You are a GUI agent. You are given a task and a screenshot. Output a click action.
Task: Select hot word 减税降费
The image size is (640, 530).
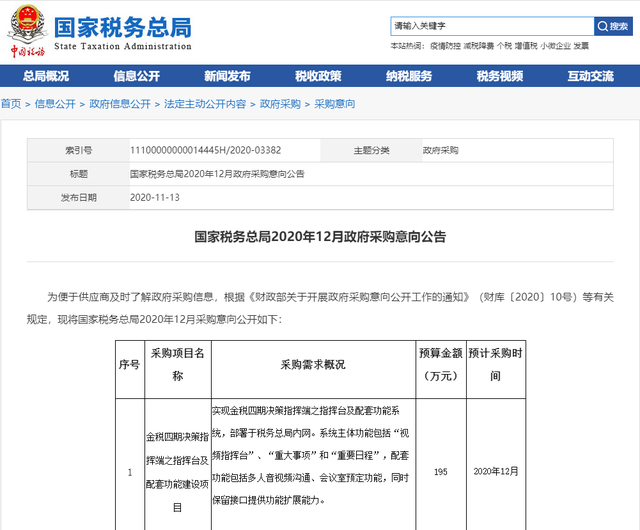tap(478, 46)
